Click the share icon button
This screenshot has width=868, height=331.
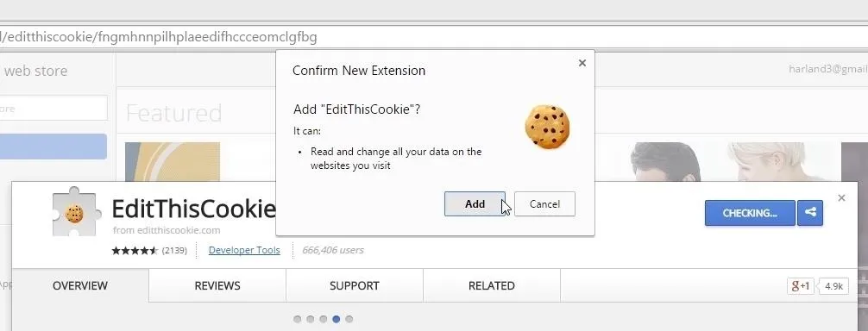tap(810, 213)
